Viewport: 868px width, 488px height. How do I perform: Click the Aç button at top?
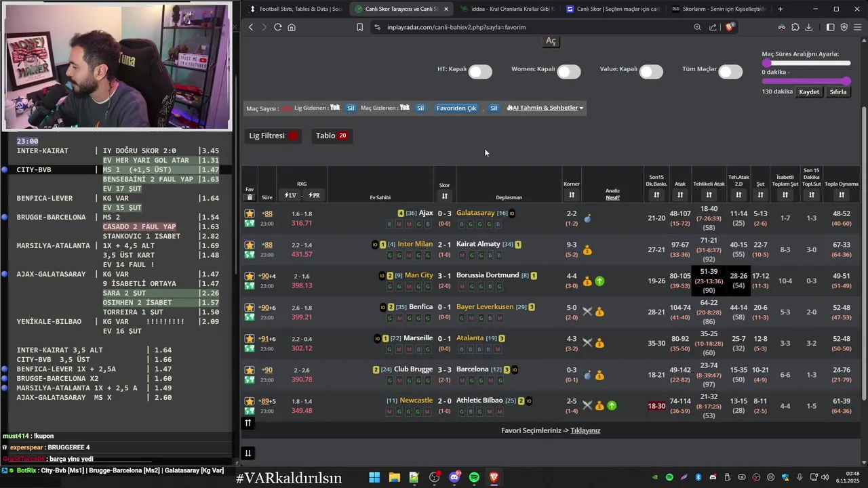tap(551, 41)
